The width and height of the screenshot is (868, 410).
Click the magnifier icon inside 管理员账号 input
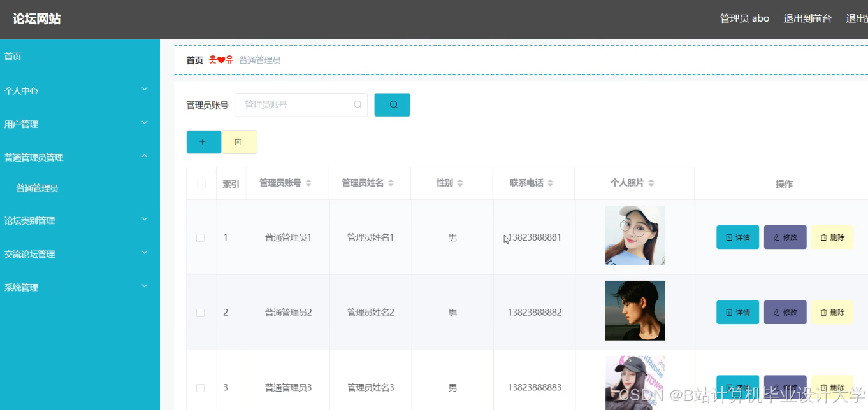click(x=358, y=104)
